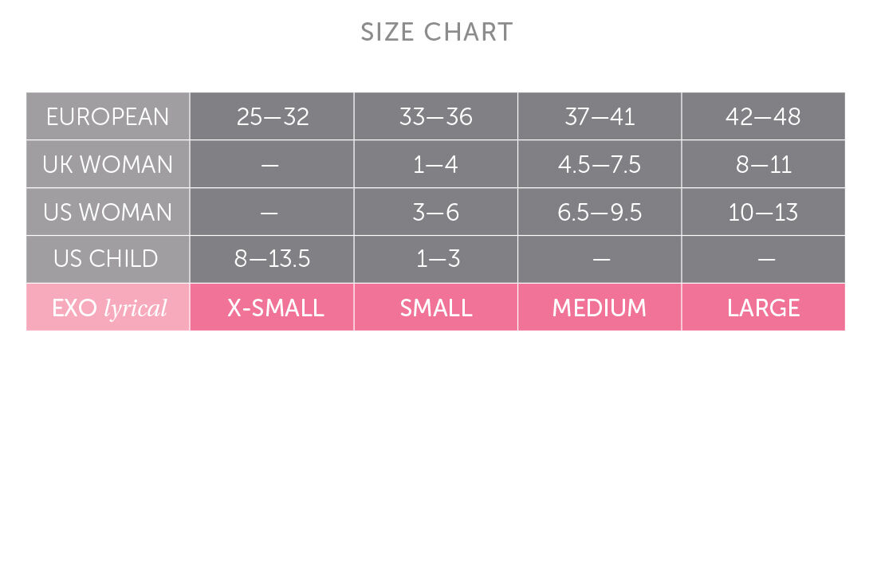Click US Child 8—13.5 cell
The width and height of the screenshot is (877, 588).
[273, 259]
